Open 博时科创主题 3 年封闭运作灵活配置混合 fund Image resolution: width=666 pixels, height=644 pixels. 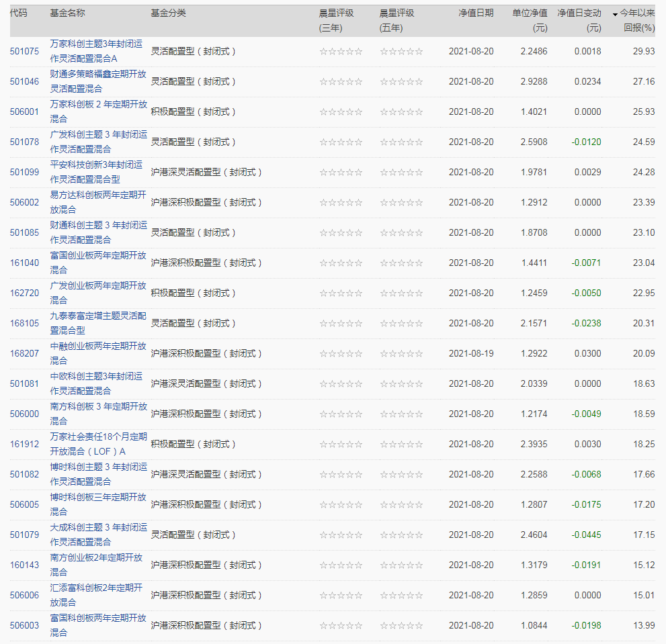click(99, 474)
